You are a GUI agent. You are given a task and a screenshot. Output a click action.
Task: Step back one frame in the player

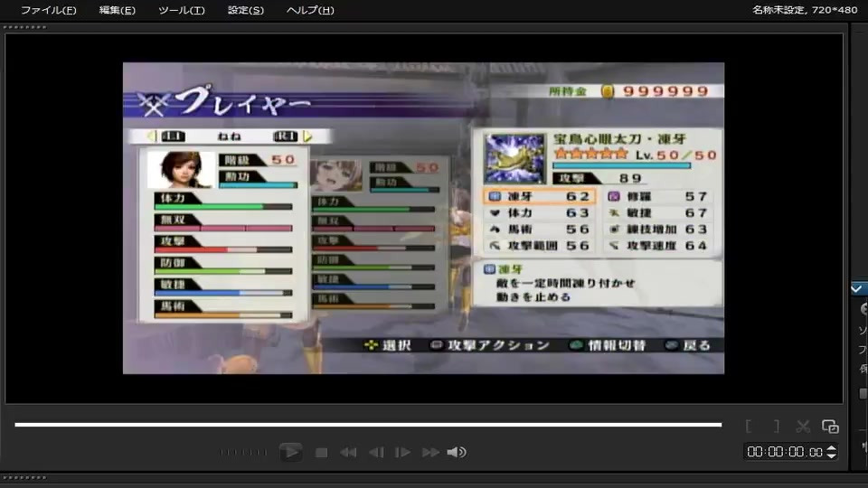[376, 453]
